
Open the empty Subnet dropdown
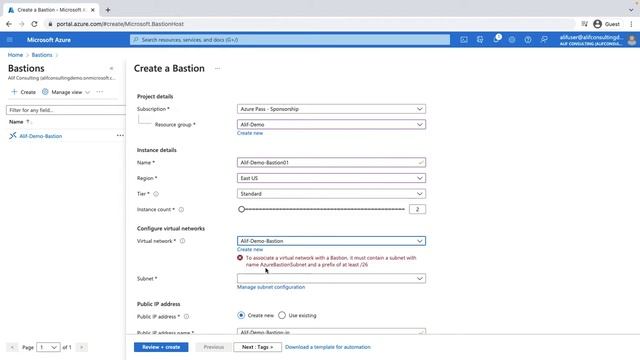331,278
